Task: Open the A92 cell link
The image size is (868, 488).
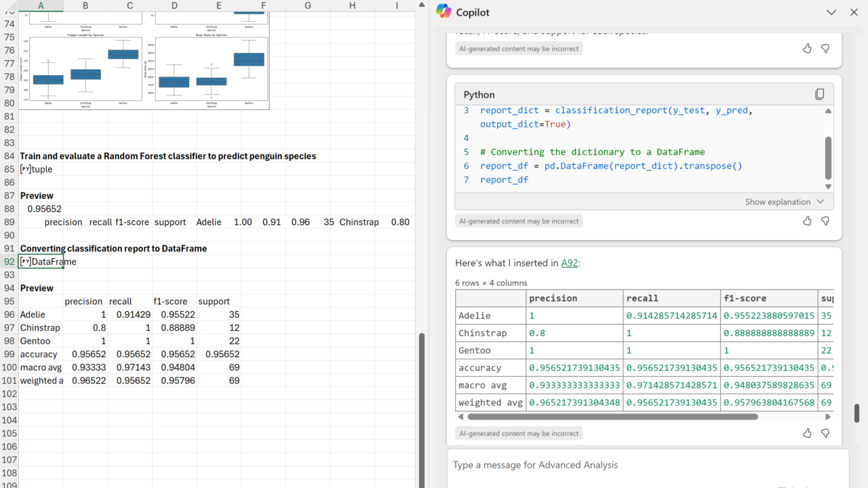Action: pyautogui.click(x=569, y=263)
